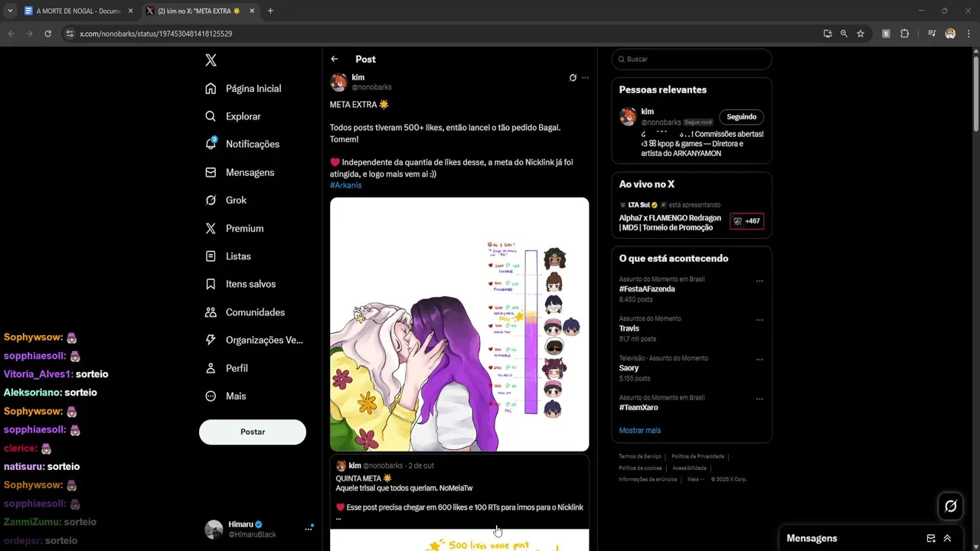
Task: Click install app icon in address bar
Action: [x=828, y=34]
